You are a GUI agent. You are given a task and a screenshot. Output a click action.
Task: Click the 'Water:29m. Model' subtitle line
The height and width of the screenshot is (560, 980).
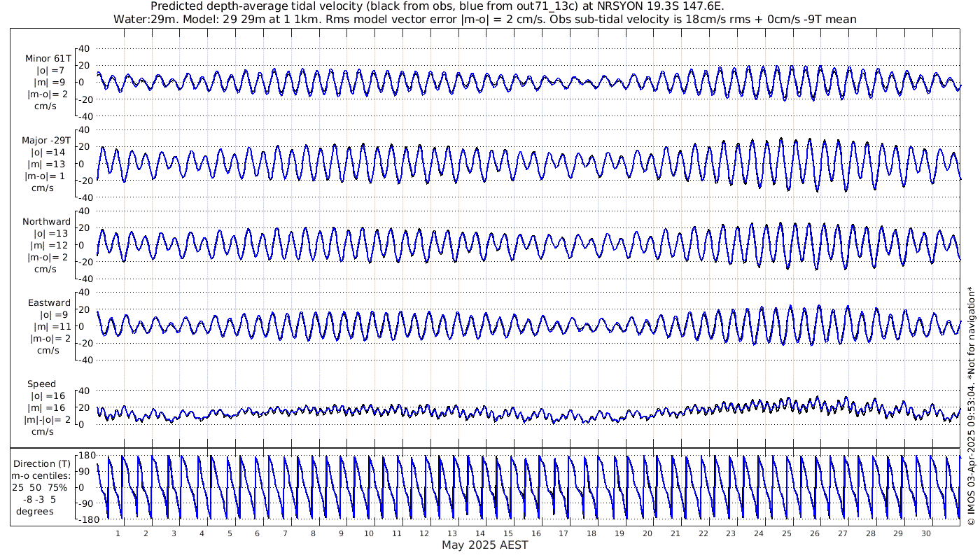pyautogui.click(x=484, y=19)
